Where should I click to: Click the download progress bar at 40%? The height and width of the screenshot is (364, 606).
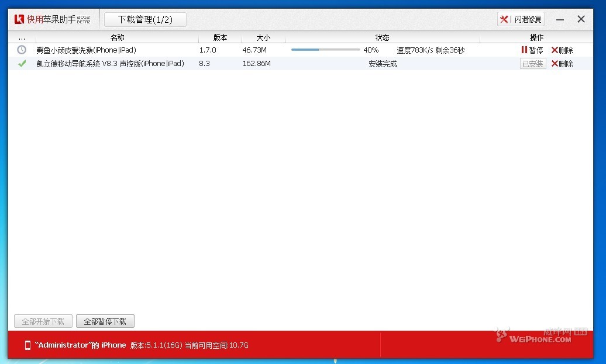point(325,50)
